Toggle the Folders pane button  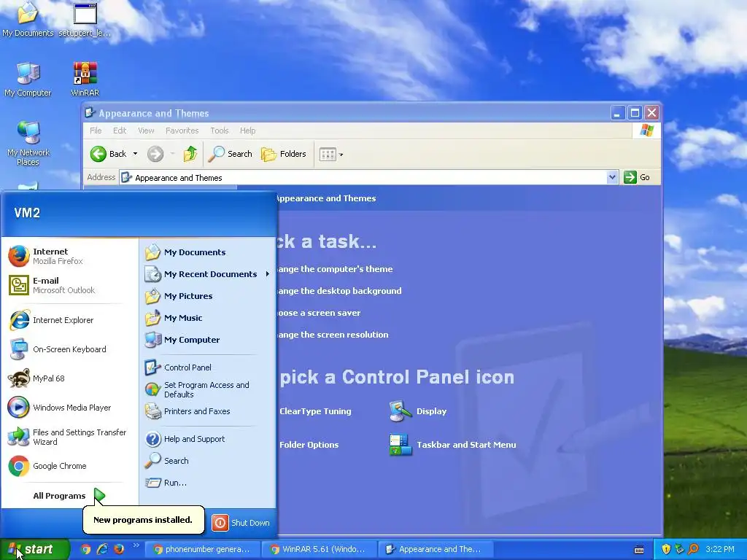click(284, 154)
